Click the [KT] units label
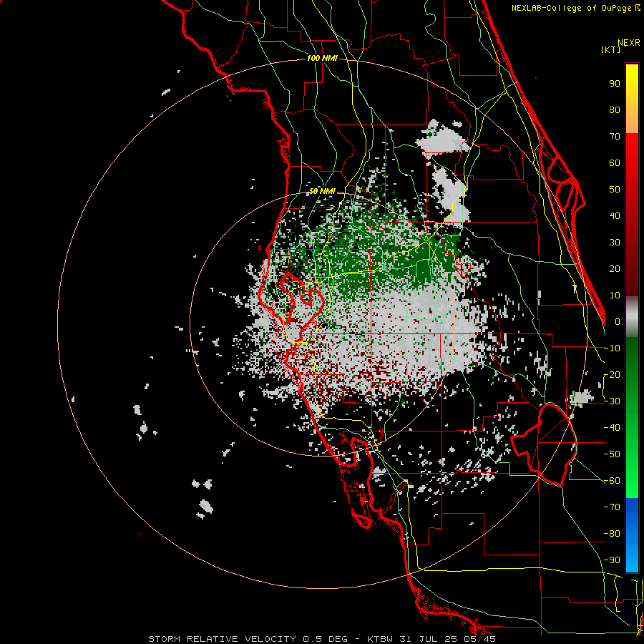644x644 pixels. 611,49
